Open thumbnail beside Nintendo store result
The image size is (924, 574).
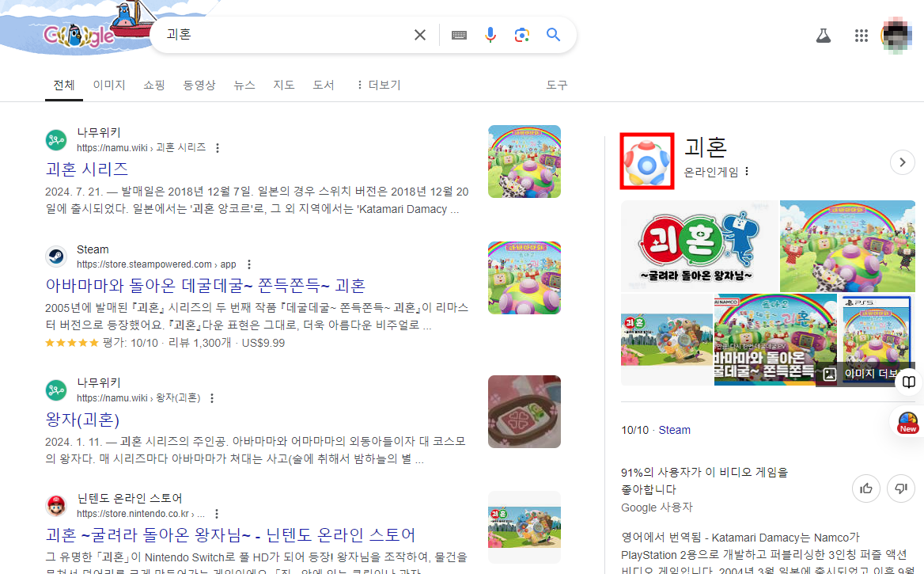click(x=524, y=526)
